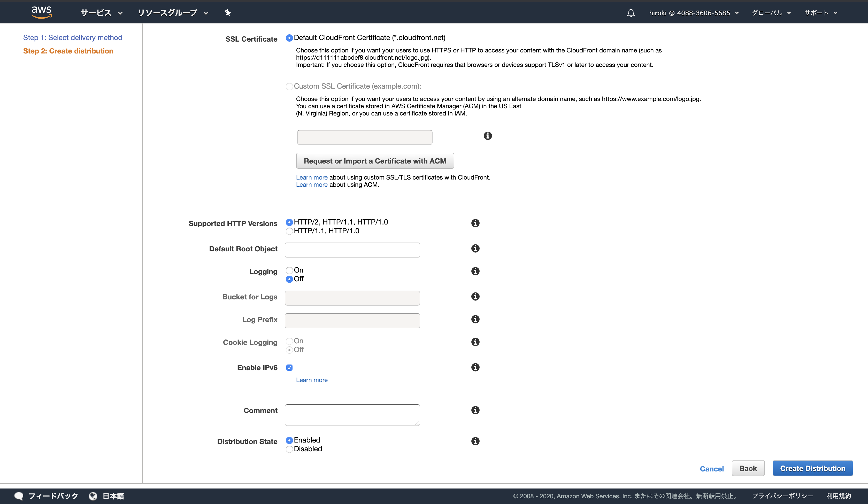Viewport: 868px width, 504px height.
Task: Select Logging On radio button
Action: (289, 270)
